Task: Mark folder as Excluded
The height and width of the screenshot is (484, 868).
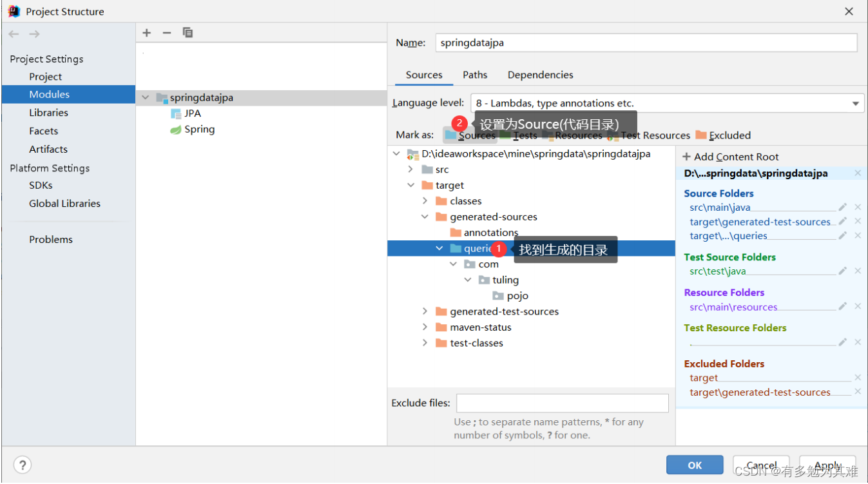Action: click(x=723, y=135)
